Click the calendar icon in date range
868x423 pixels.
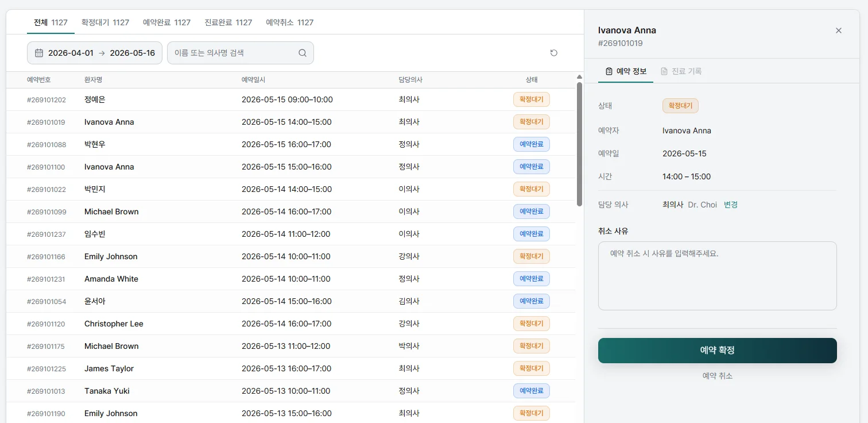pyautogui.click(x=39, y=53)
